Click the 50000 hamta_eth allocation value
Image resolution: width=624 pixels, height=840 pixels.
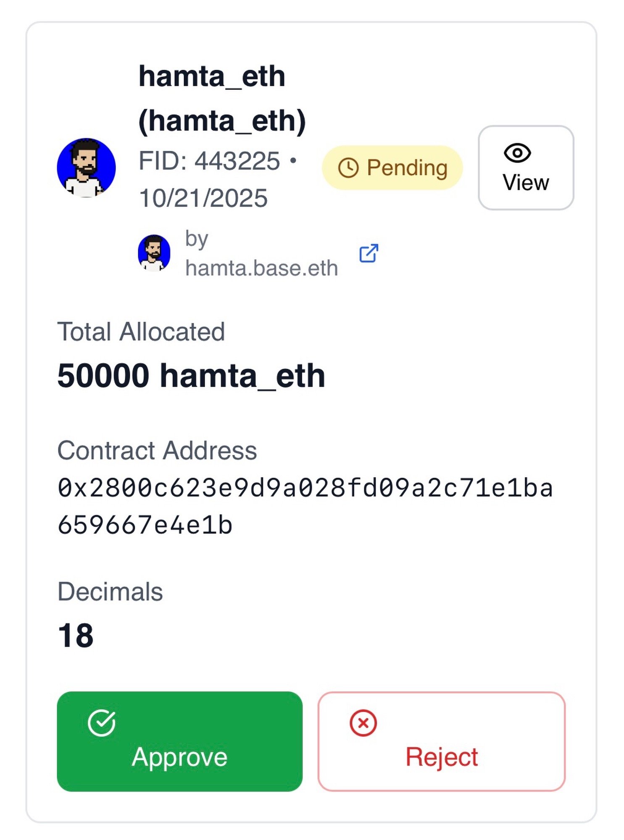[191, 375]
